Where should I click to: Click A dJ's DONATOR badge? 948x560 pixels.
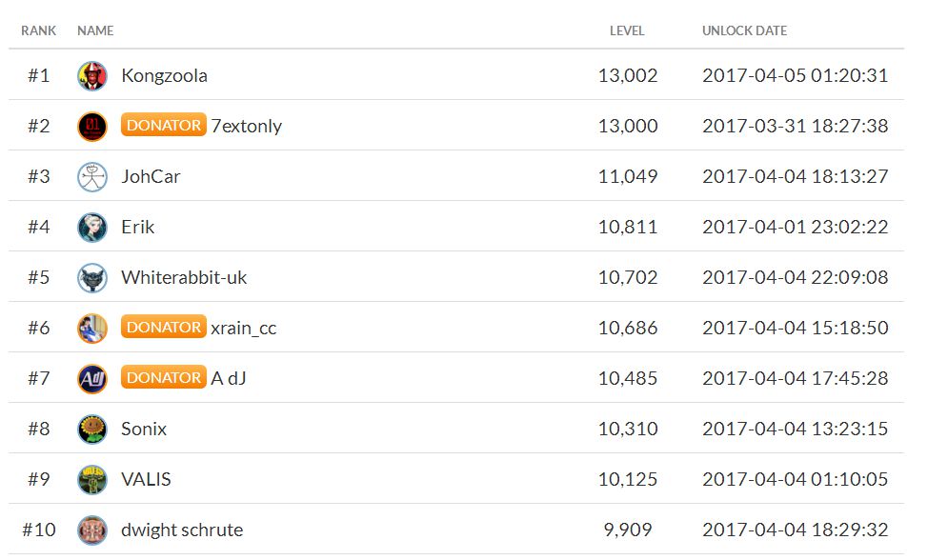(162, 377)
